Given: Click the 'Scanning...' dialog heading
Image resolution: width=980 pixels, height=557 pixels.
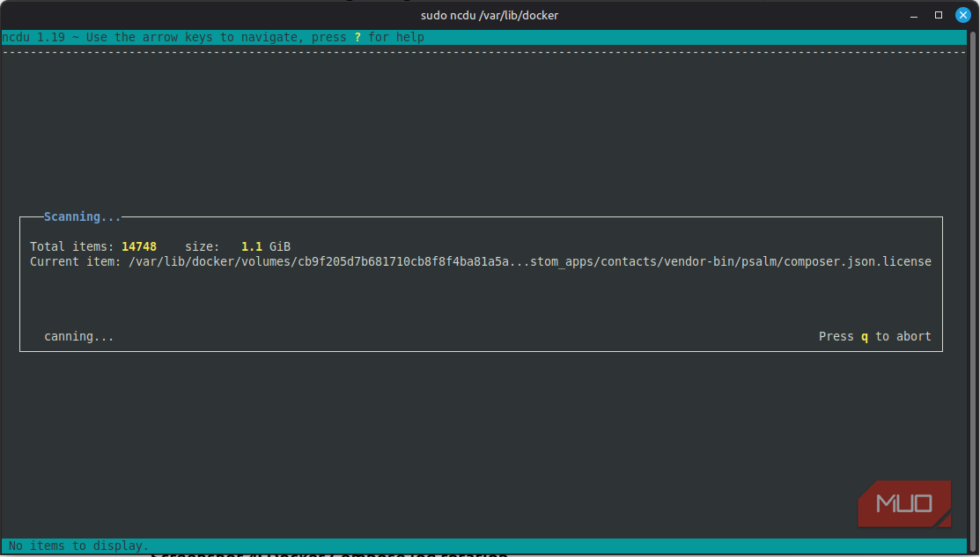Looking at the screenshot, I should pyautogui.click(x=83, y=216).
